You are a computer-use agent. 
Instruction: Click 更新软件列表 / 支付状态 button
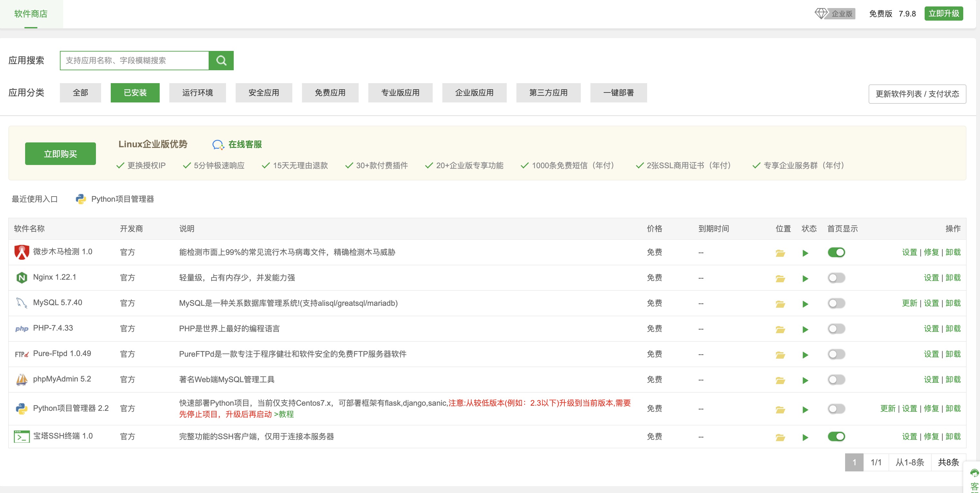click(917, 94)
